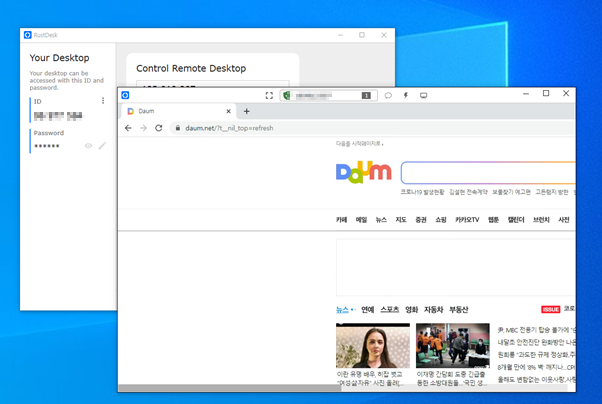
Task: Open trending keyword 김설현 전속계약
Action: (468, 192)
